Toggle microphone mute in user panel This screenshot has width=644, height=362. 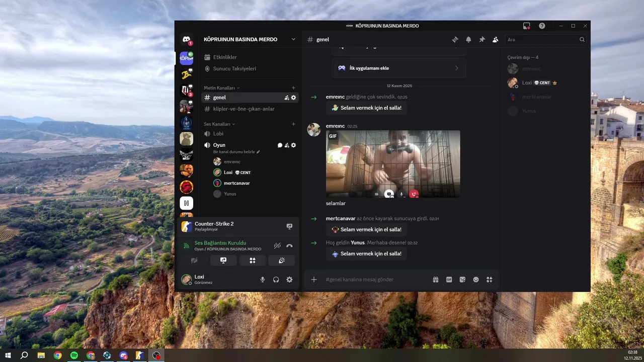pyautogui.click(x=263, y=280)
